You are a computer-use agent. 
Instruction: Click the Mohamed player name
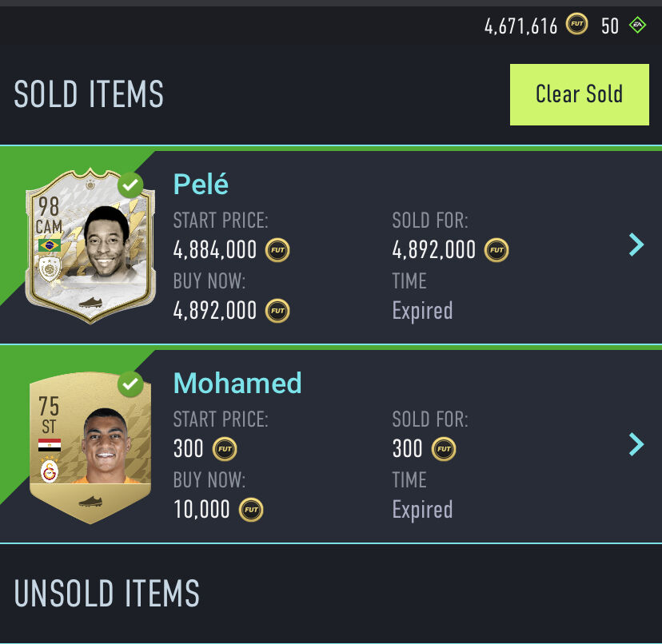[237, 384]
